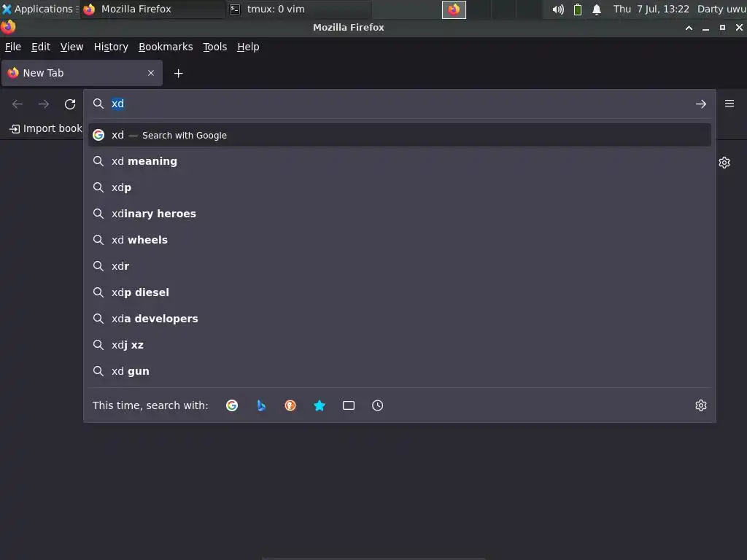747x560 pixels.
Task: Open a new tab with plus button
Action: pos(179,74)
